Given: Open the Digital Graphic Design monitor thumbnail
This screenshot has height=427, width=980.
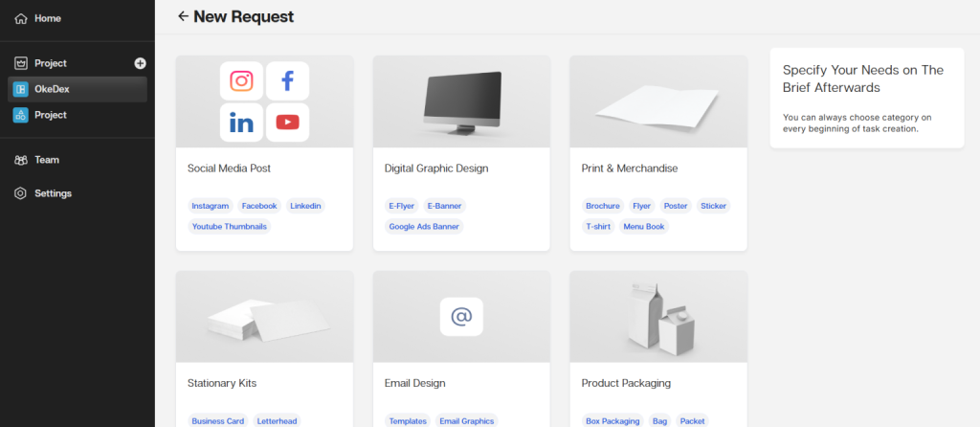Looking at the screenshot, I should pyautogui.click(x=460, y=101).
